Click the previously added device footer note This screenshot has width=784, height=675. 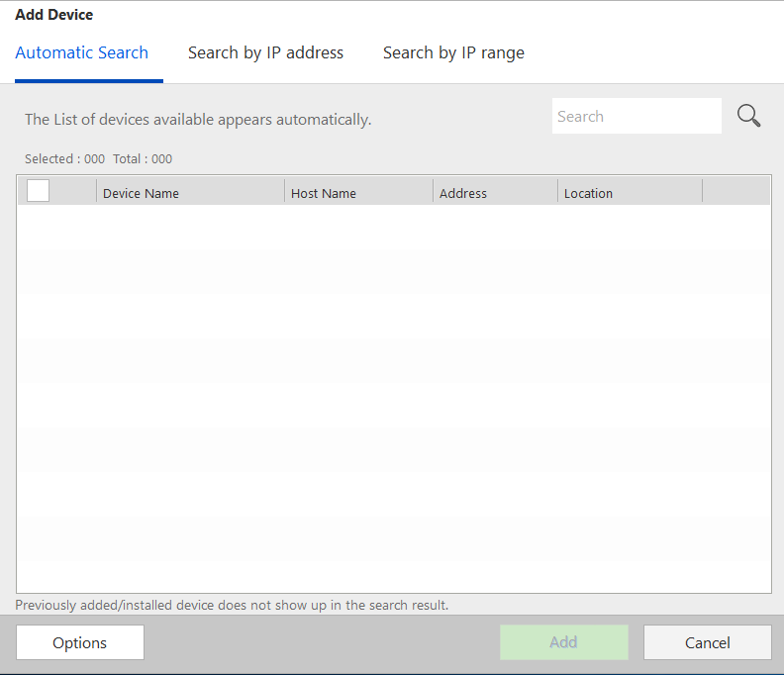(x=232, y=604)
